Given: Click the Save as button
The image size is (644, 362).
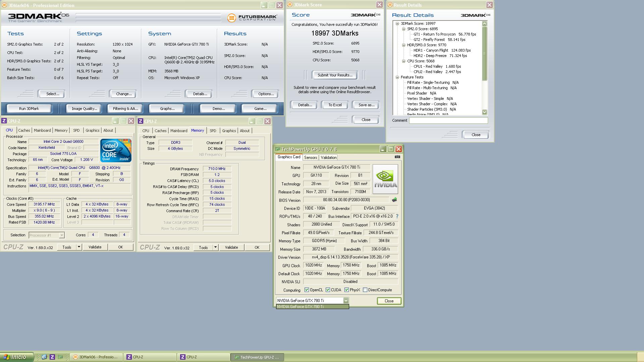Looking at the screenshot, I should point(366,105).
